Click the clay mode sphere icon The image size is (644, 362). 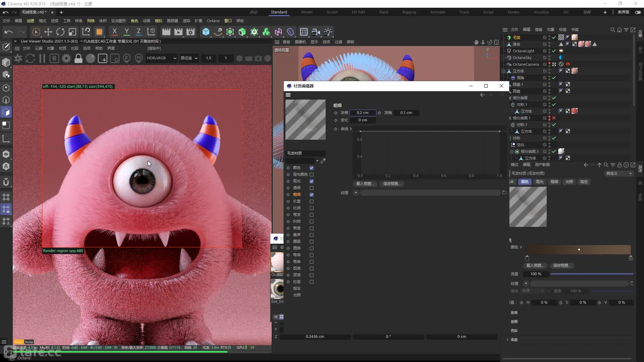(x=91, y=58)
